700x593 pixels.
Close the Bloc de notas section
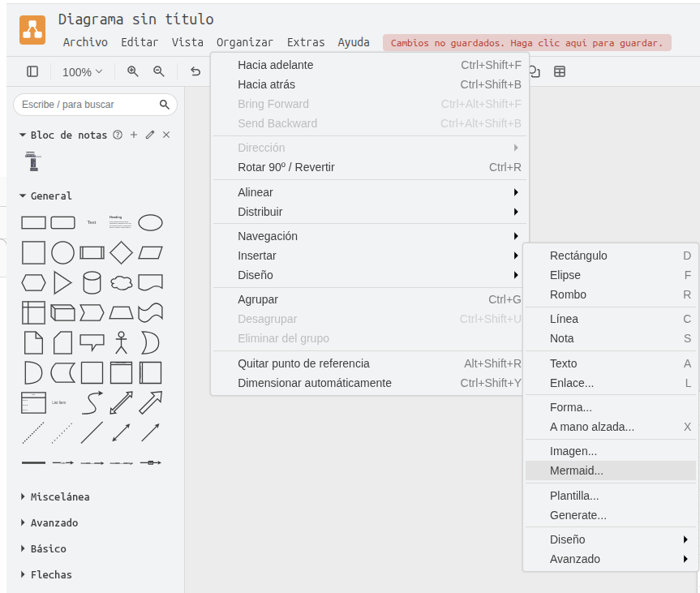166,135
